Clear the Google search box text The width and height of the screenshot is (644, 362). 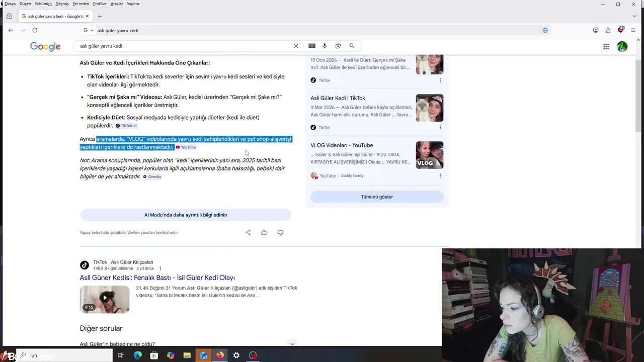[296, 46]
